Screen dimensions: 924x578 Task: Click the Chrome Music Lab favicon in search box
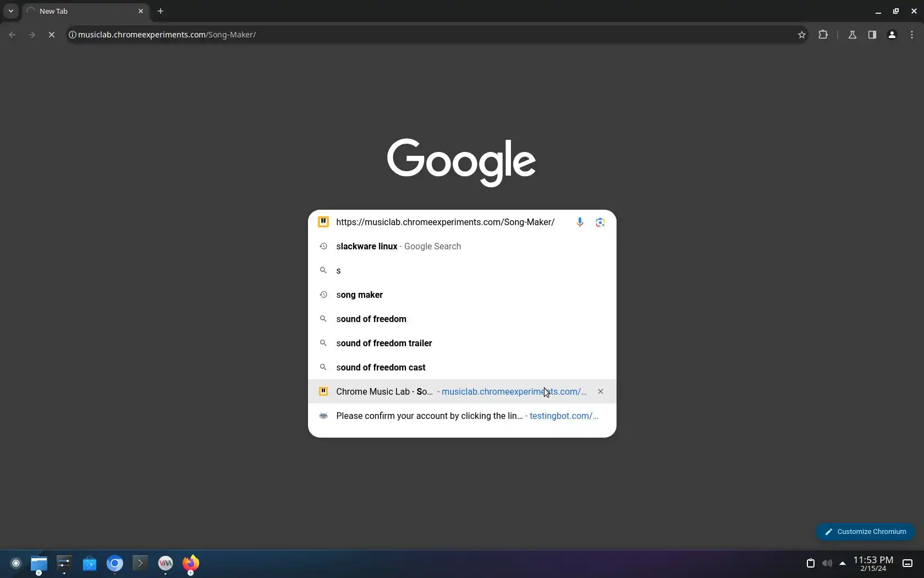click(323, 222)
